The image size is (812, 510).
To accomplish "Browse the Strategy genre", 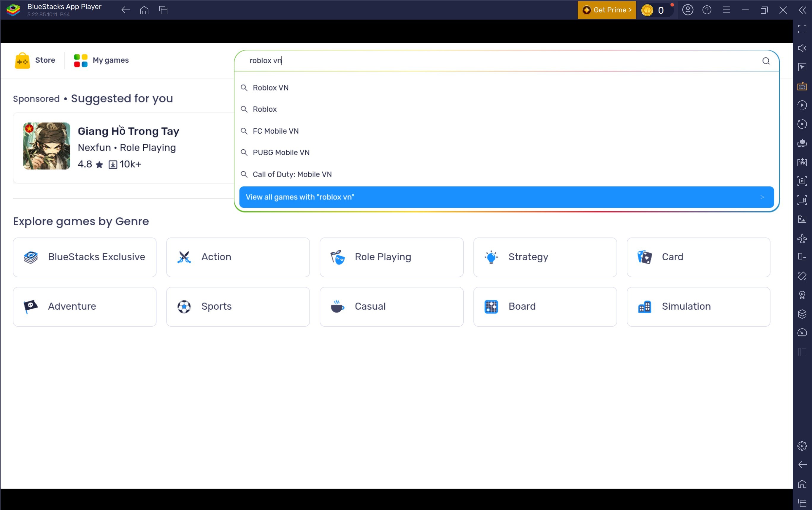I will click(x=545, y=257).
